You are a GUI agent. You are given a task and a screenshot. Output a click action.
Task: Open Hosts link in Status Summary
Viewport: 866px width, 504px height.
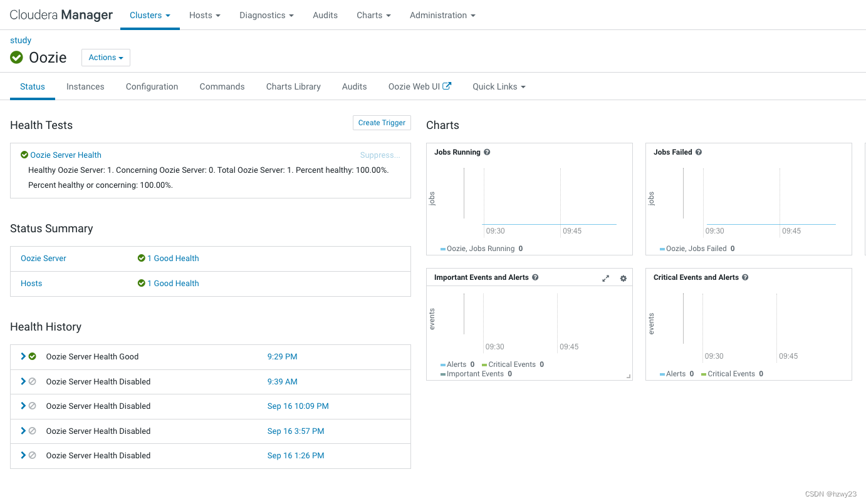click(x=31, y=283)
